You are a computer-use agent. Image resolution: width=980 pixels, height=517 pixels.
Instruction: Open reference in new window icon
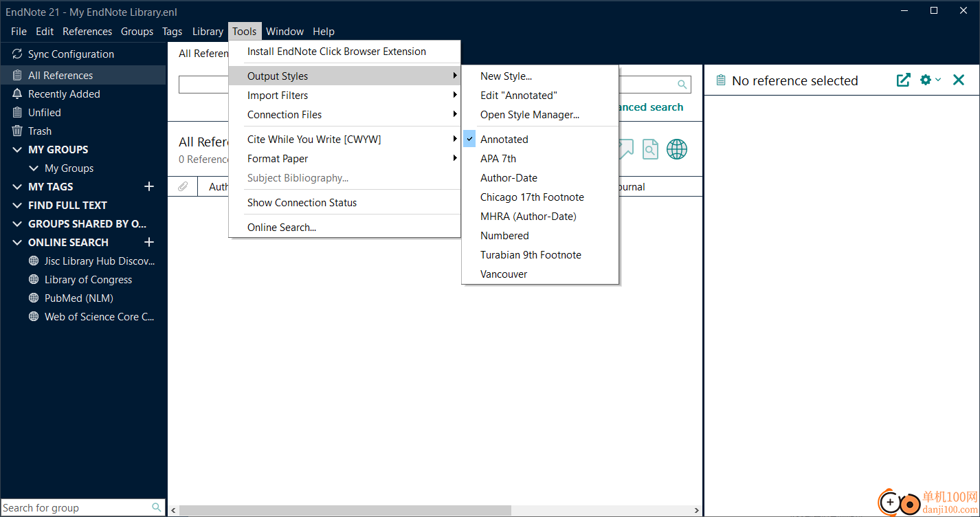(x=904, y=80)
